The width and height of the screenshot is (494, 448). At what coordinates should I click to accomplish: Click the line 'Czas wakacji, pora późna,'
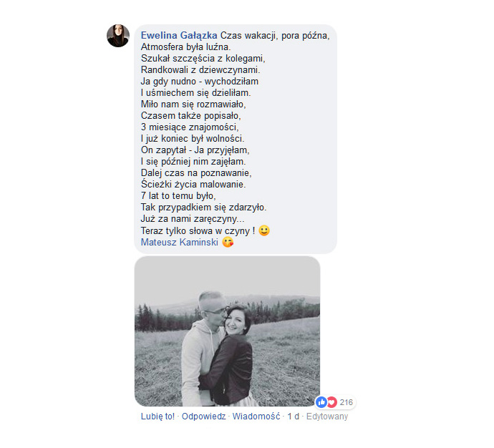275,36
